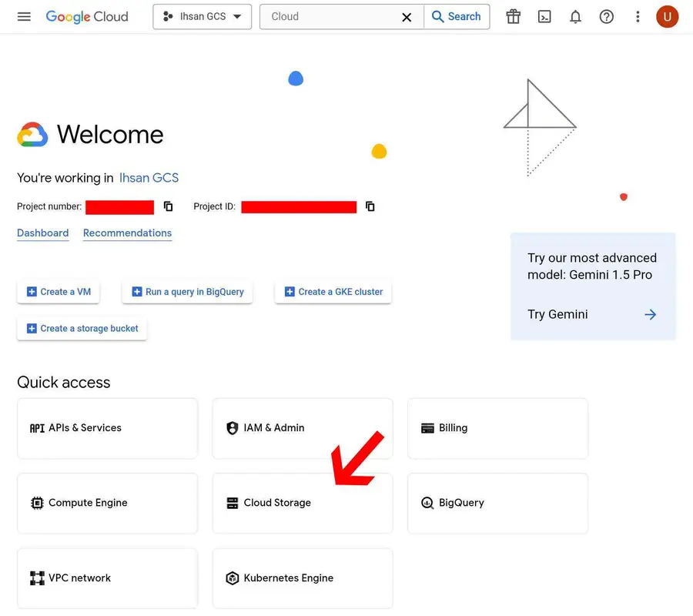The height and width of the screenshot is (616, 693).
Task: Open the hamburger navigation menu
Action: coord(24,16)
